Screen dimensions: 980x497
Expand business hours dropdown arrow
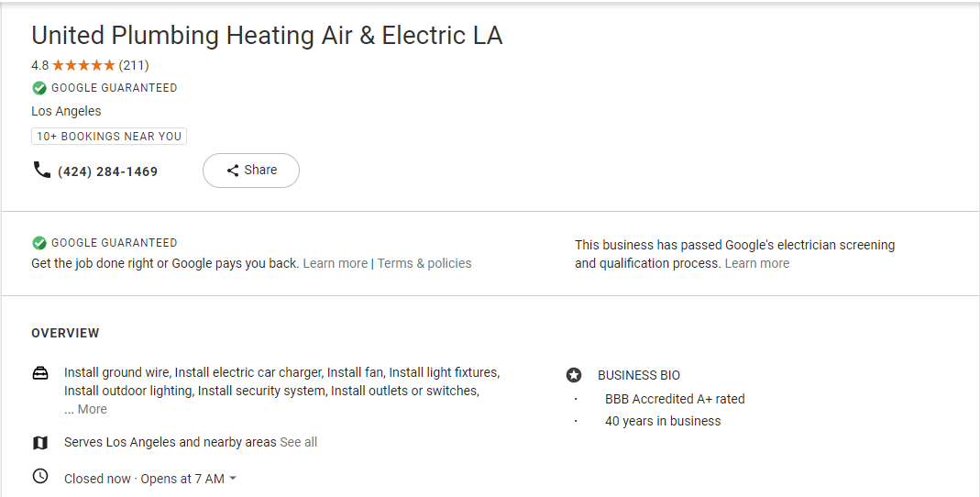tap(233, 479)
